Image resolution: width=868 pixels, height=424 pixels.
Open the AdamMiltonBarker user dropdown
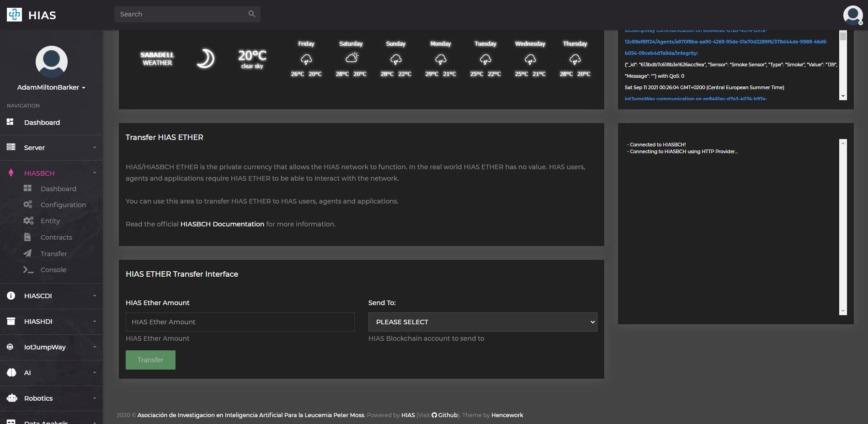(51, 87)
